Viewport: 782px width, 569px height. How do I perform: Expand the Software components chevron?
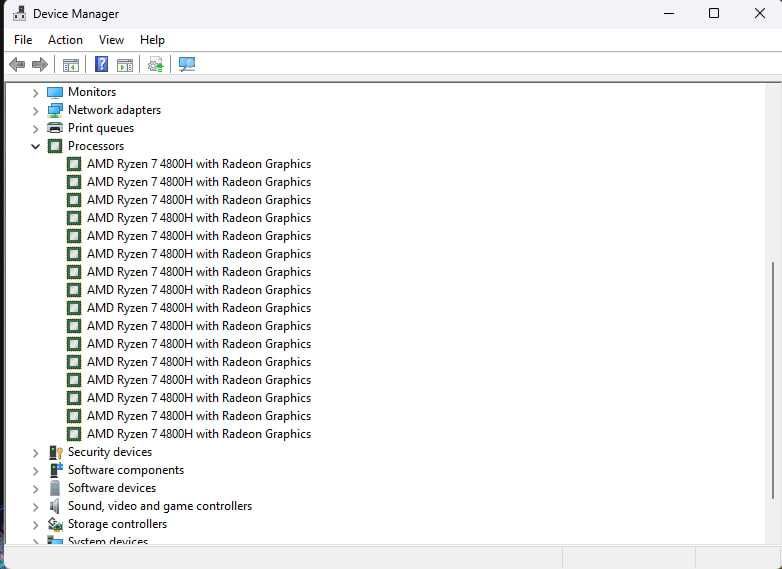point(35,471)
